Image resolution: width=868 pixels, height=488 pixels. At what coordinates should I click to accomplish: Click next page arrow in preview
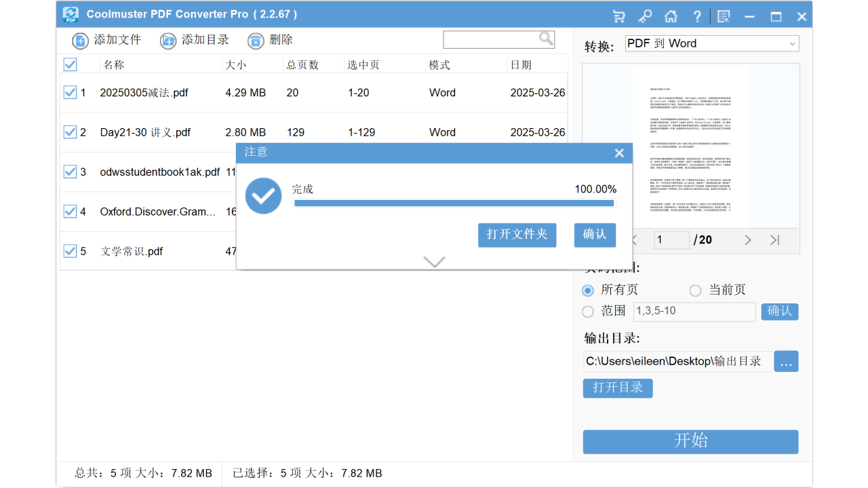point(747,240)
